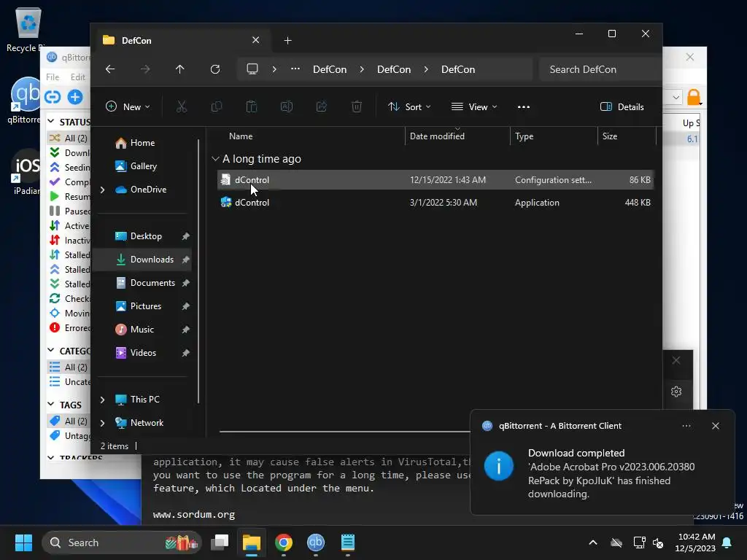The height and width of the screenshot is (560, 747).
Task: Collapse the 'A long time ago' group
Action: [x=215, y=158]
